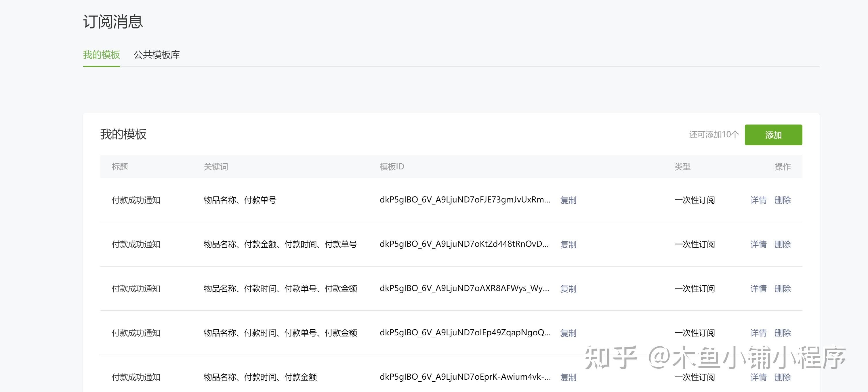868x392 pixels.
Task: Open 详情 for the fifth template row
Action: click(x=758, y=377)
